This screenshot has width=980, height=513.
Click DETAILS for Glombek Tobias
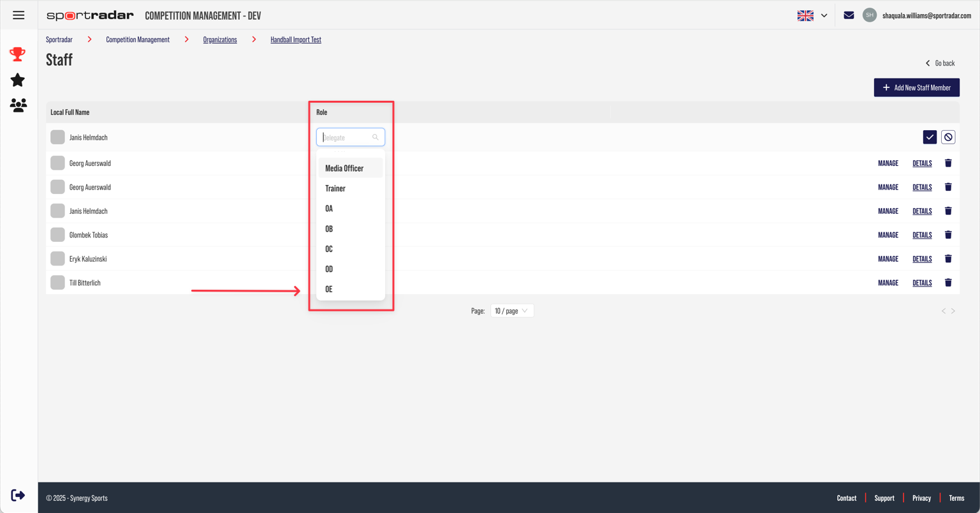pyautogui.click(x=922, y=235)
